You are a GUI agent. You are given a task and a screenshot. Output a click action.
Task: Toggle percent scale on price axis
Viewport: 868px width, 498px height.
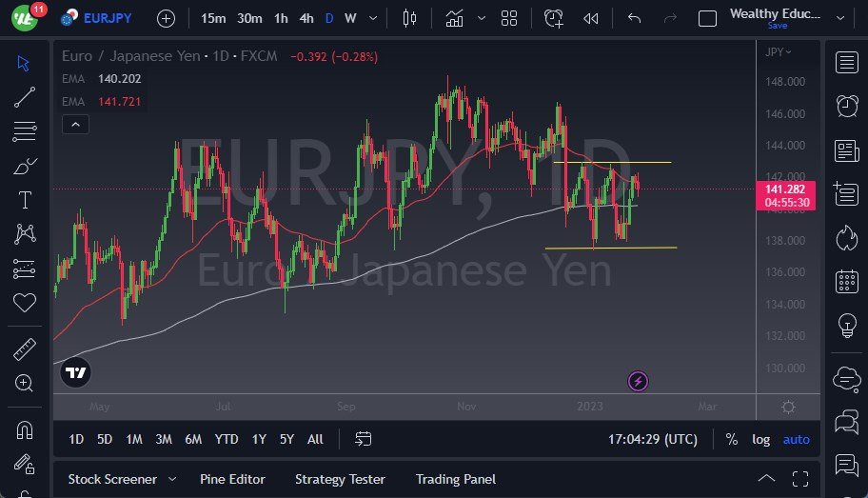coord(731,439)
